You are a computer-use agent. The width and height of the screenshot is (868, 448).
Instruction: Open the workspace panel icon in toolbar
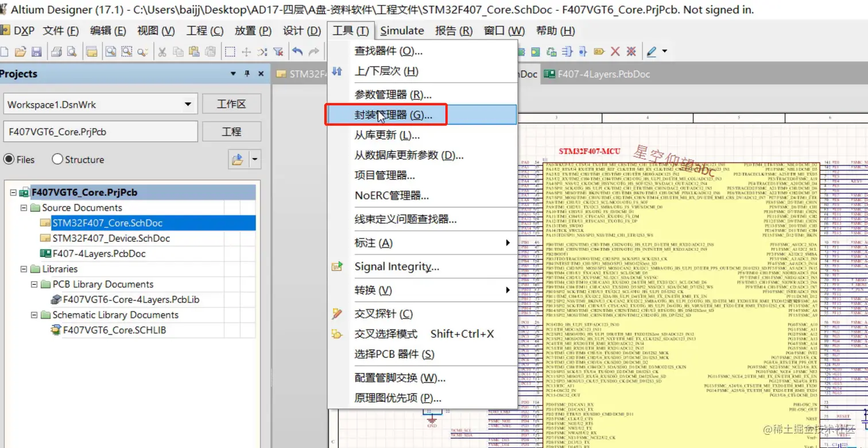91,52
